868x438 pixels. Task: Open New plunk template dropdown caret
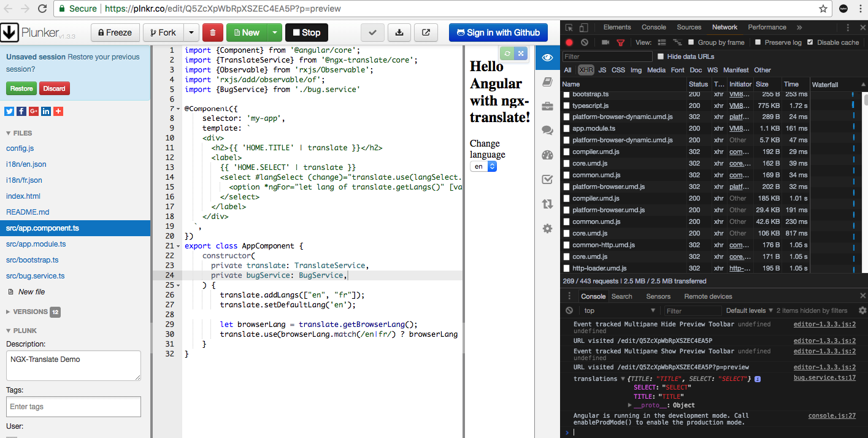[x=274, y=33]
